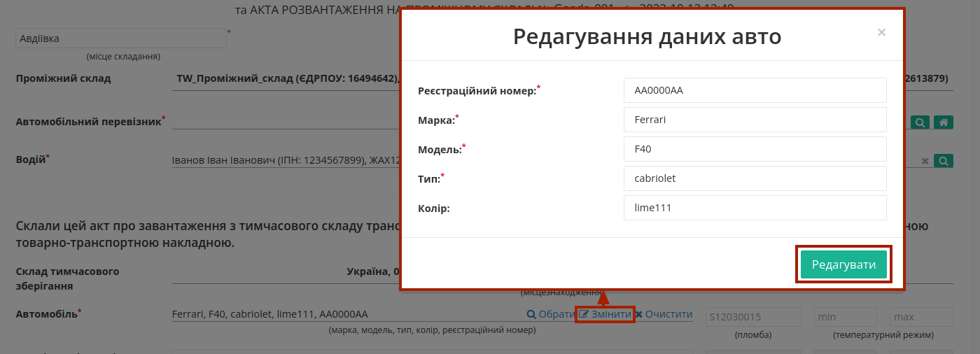Click the Обрати link for Автомобіль
The image size is (980, 354).
(551, 315)
